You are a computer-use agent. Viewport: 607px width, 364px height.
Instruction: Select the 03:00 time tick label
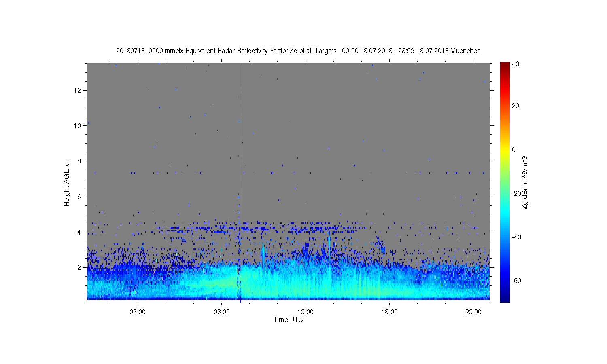(x=138, y=312)
